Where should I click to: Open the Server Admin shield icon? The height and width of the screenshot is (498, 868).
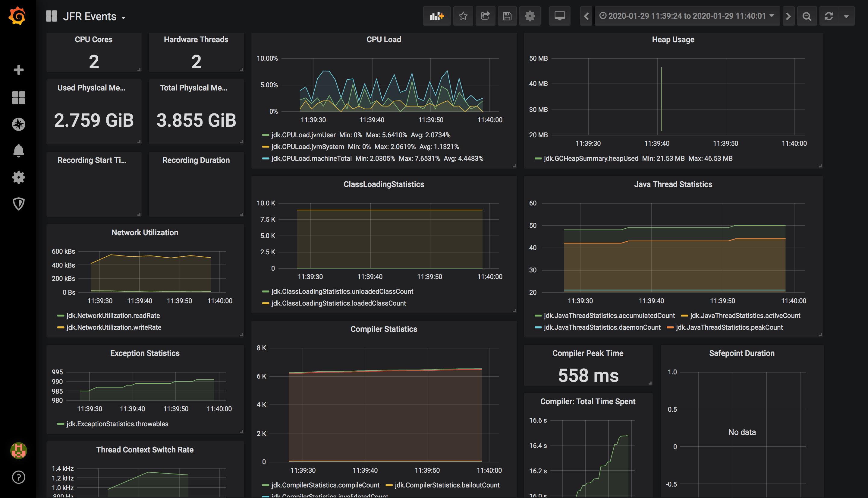click(x=18, y=204)
